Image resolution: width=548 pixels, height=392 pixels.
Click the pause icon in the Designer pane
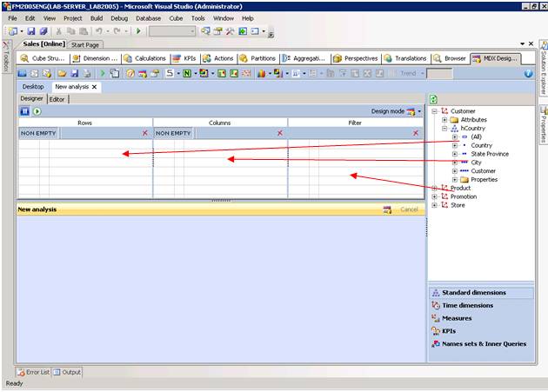(25, 111)
